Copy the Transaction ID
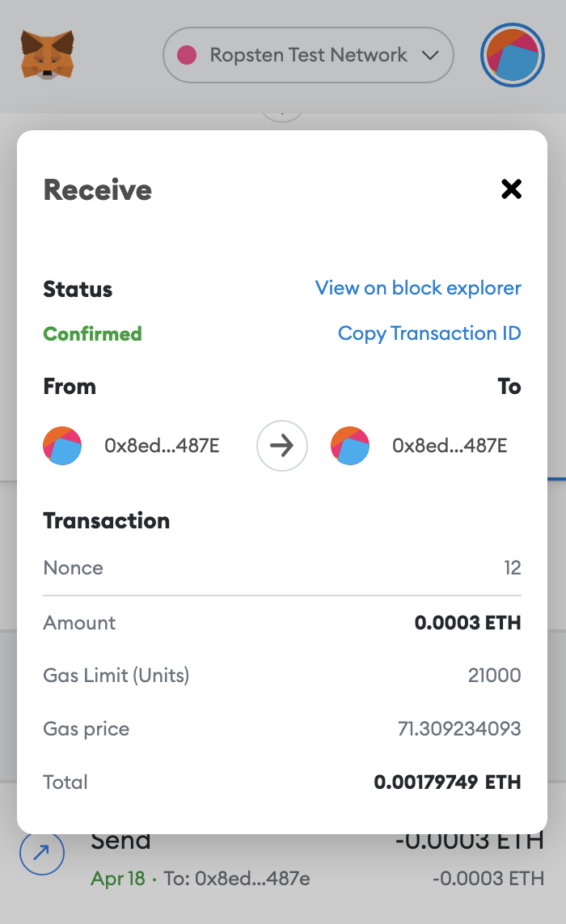This screenshot has height=924, width=566. (x=429, y=333)
